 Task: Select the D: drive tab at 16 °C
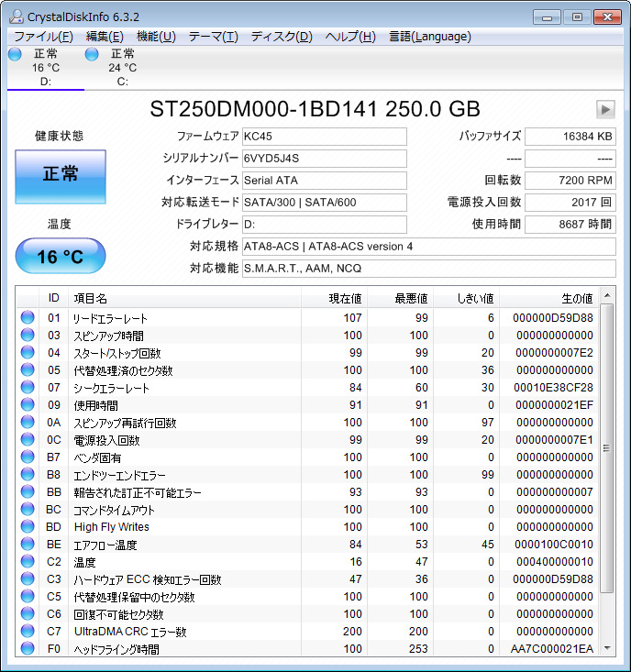[x=46, y=67]
